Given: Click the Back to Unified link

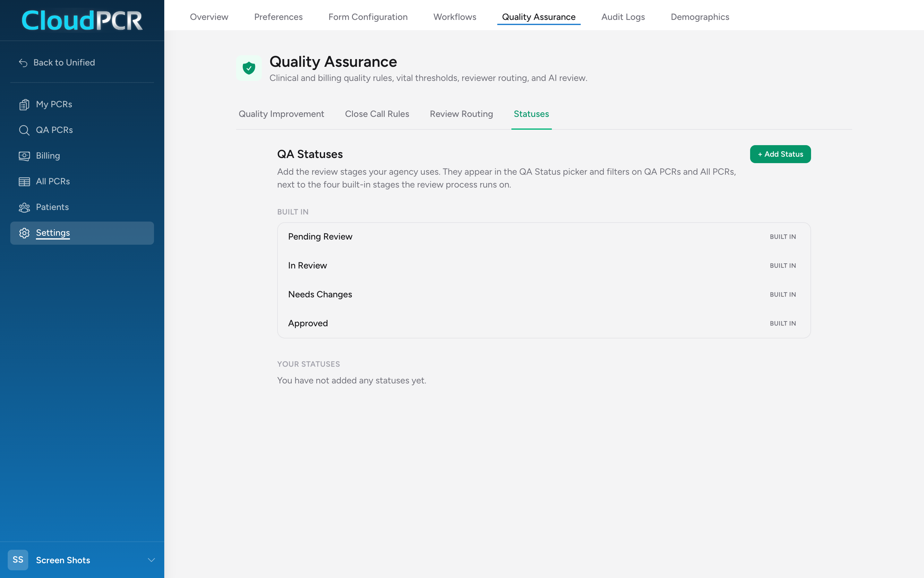Looking at the screenshot, I should pyautogui.click(x=64, y=63).
